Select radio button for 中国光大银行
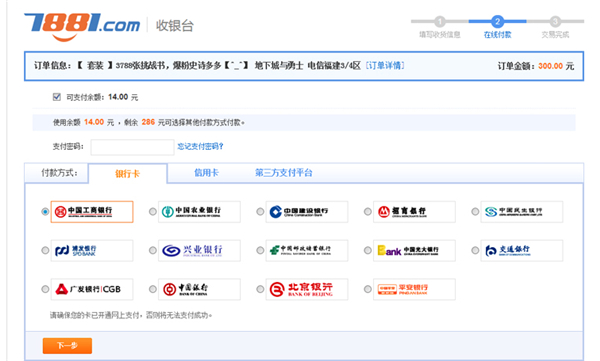 point(368,250)
